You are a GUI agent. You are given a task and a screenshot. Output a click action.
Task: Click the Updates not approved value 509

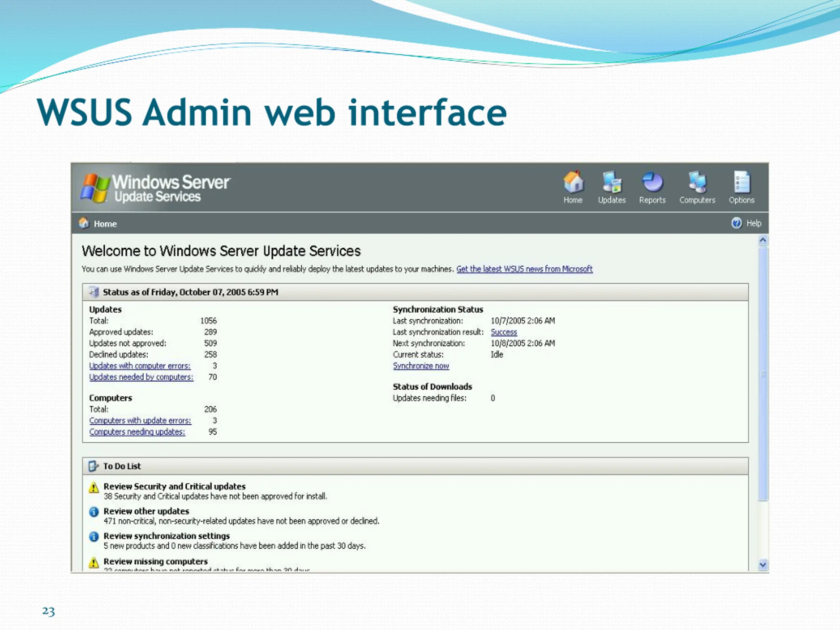coord(210,343)
